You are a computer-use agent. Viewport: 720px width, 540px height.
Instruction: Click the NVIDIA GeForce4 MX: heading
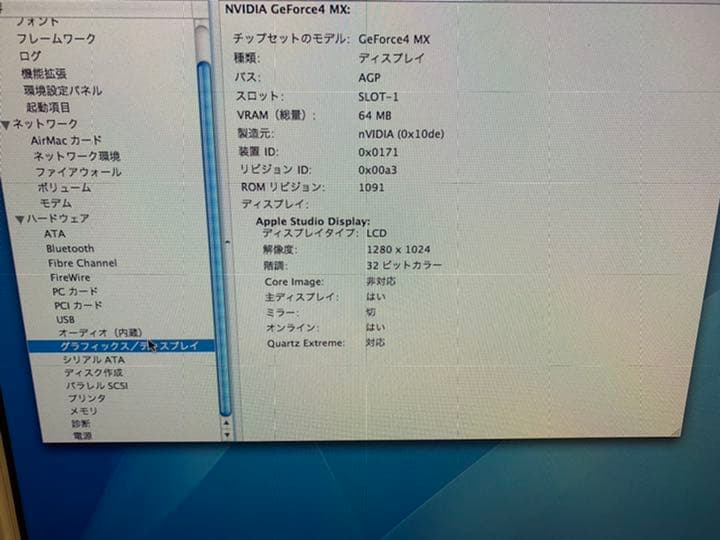pyautogui.click(x=287, y=10)
